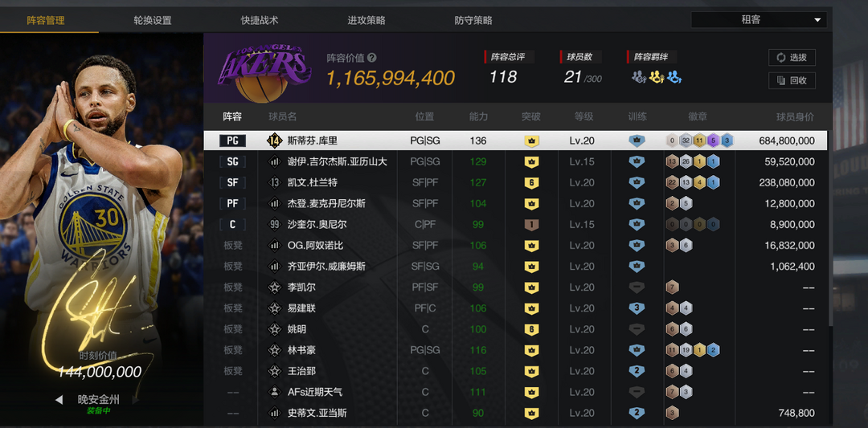This screenshot has height=428, width=868.
Task: Select player row 易建联
Action: (515, 308)
